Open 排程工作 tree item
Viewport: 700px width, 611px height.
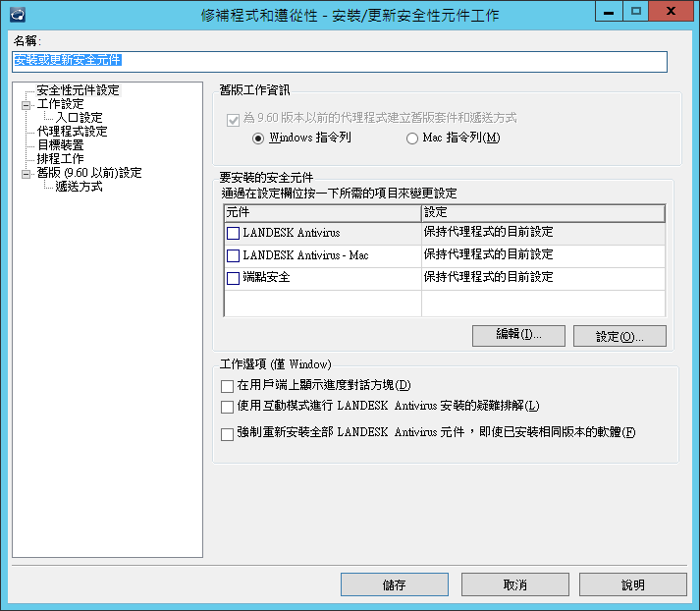(x=60, y=158)
